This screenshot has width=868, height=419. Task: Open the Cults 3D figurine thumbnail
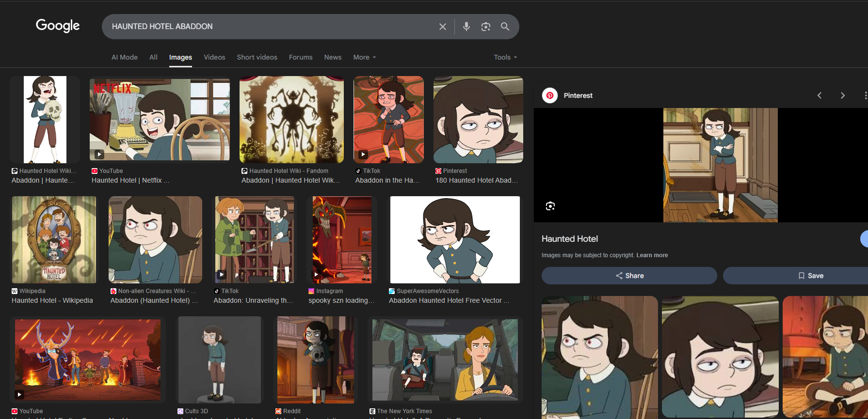click(x=220, y=360)
